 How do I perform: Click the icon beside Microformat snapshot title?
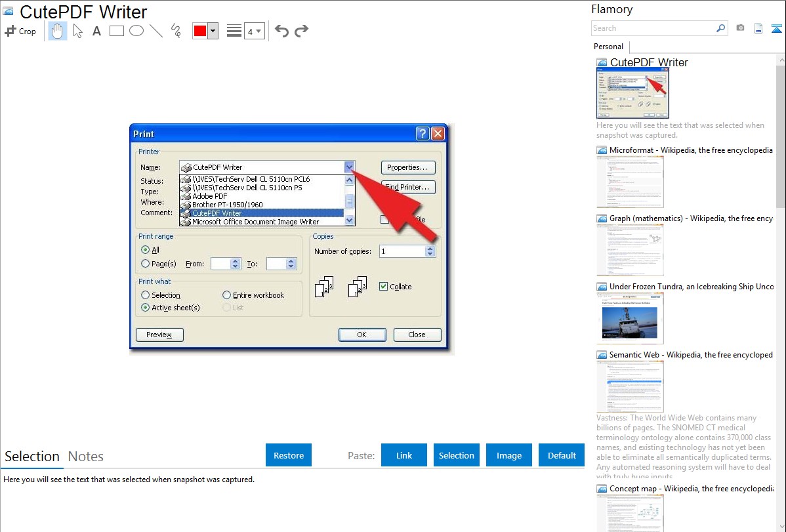[602, 150]
